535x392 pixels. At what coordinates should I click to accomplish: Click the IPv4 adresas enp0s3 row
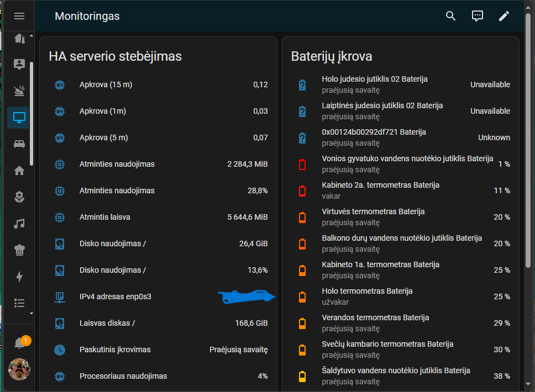click(115, 296)
